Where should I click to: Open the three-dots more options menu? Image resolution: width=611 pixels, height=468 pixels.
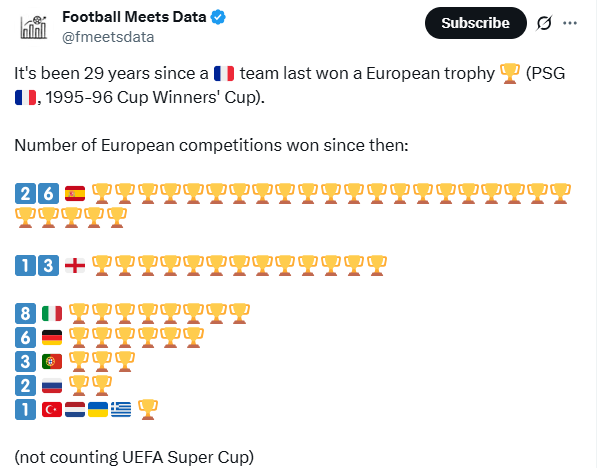570,23
